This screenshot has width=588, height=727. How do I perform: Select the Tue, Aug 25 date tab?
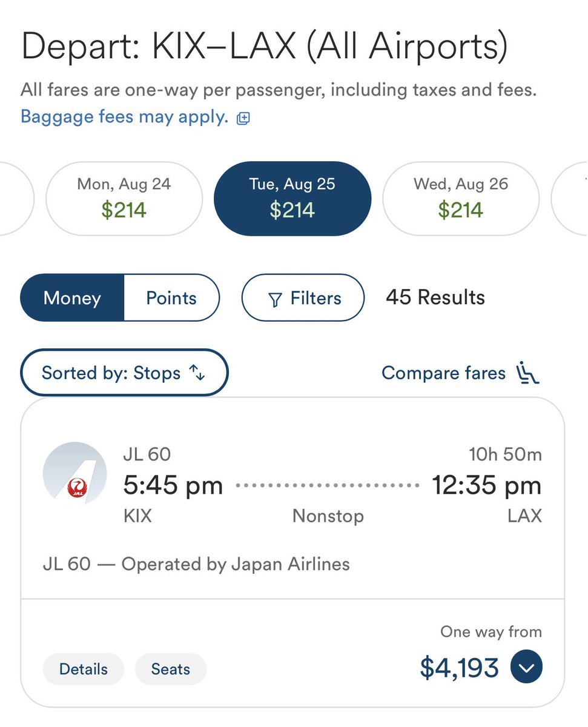point(292,198)
